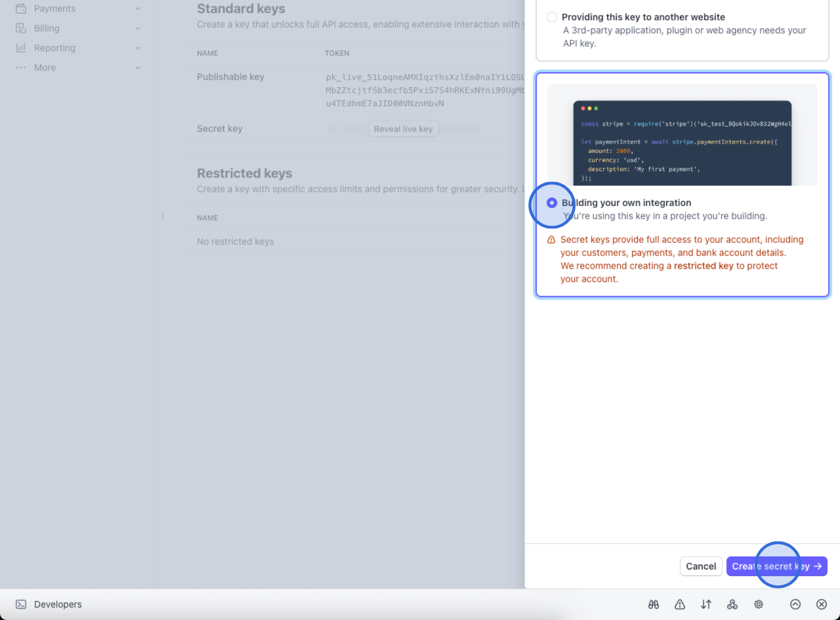The height and width of the screenshot is (620, 840).
Task: Open the gear settings icon in Developers bar
Action: (x=759, y=604)
